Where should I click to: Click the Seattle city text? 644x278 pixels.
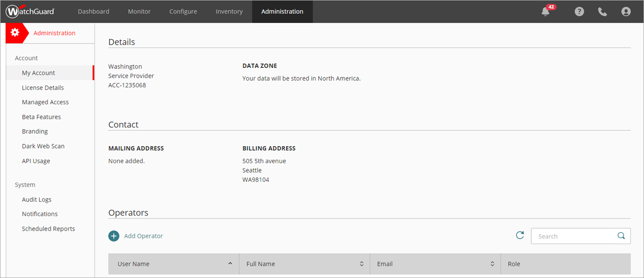[x=252, y=170]
